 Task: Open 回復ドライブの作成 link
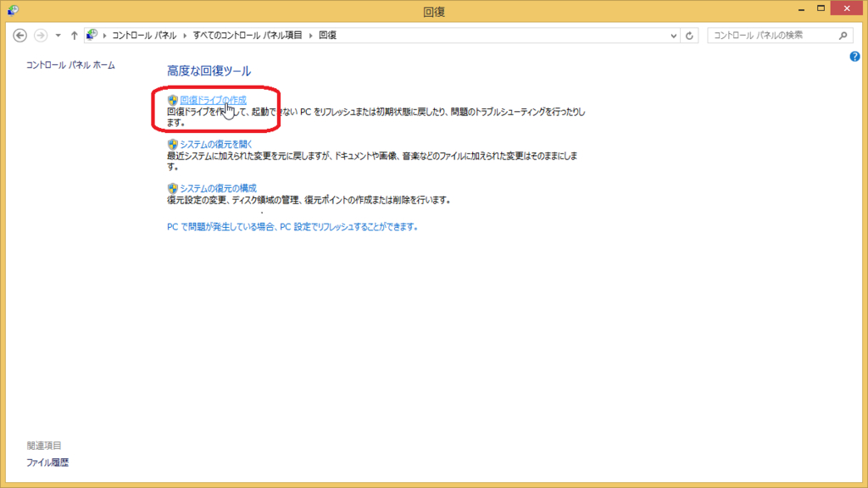(213, 100)
